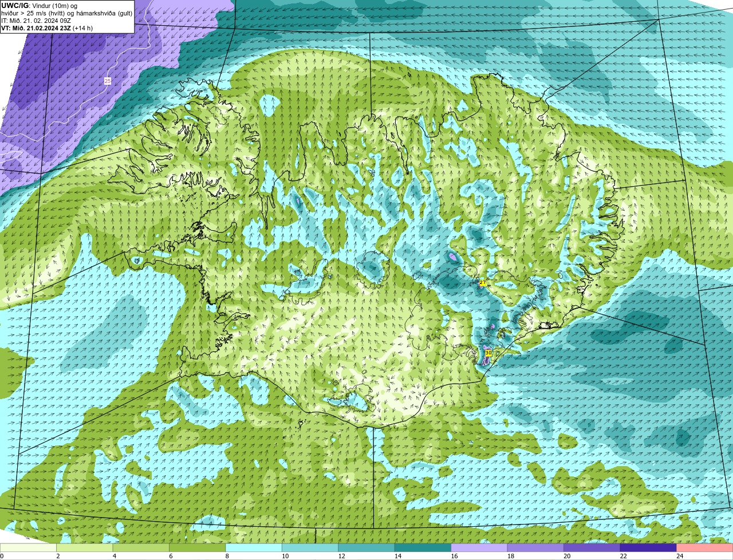Click the yellow '27' gust marker
The width and height of the screenshot is (733, 560).
pyautogui.click(x=483, y=283)
